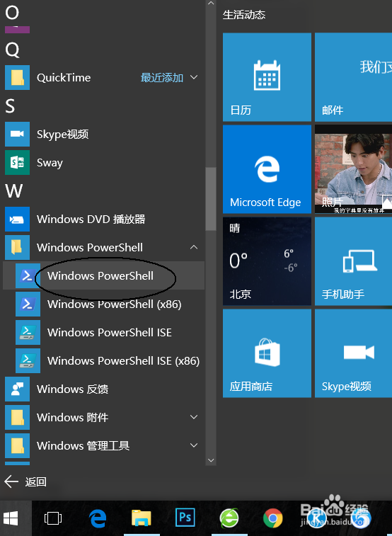Launch the Microsoft Edge tile

click(x=267, y=169)
